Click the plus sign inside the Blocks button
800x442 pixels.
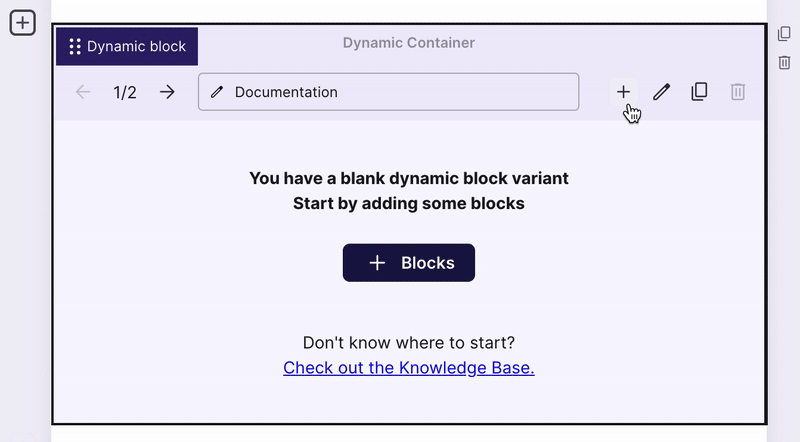tap(377, 263)
